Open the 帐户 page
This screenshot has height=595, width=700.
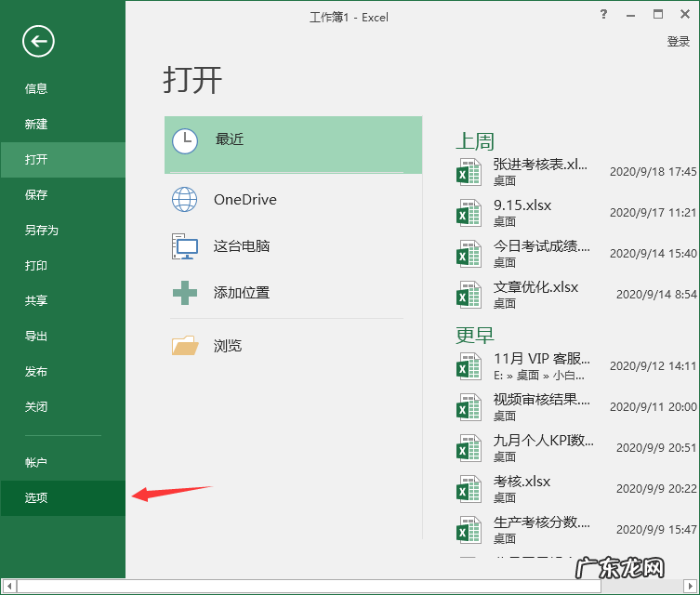pyautogui.click(x=63, y=463)
